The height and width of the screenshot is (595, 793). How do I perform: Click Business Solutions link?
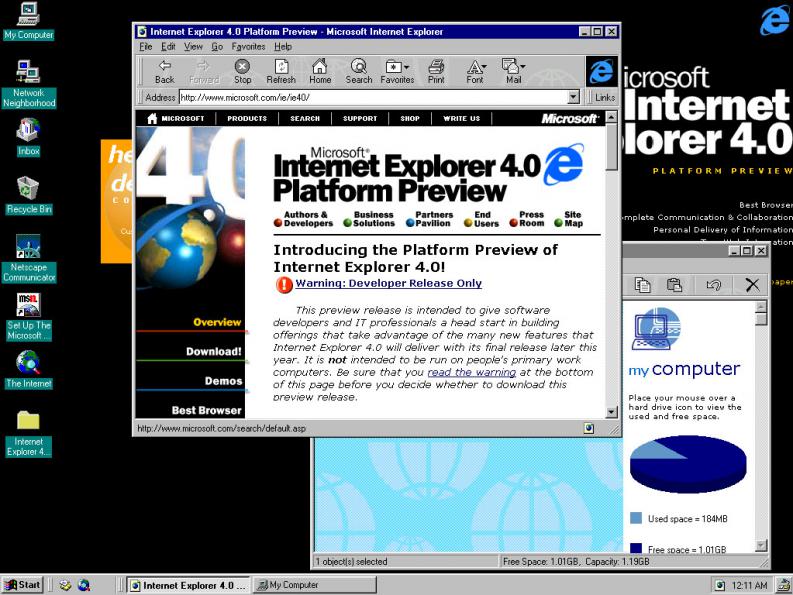(x=369, y=219)
